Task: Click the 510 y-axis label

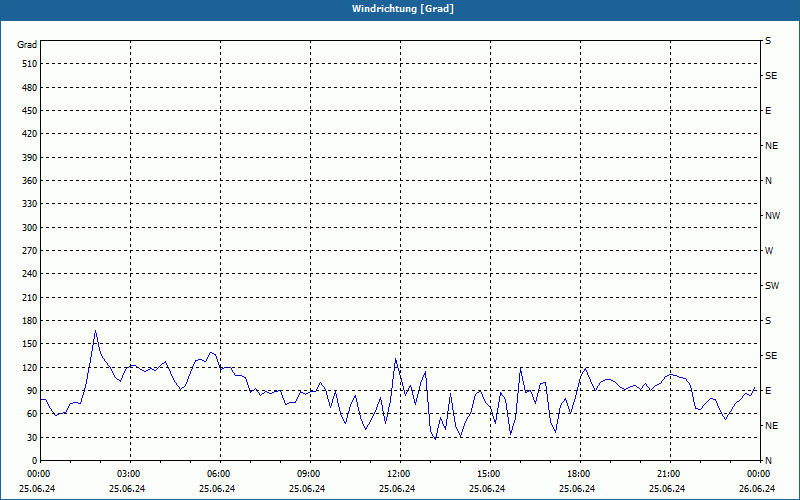Action: point(30,64)
